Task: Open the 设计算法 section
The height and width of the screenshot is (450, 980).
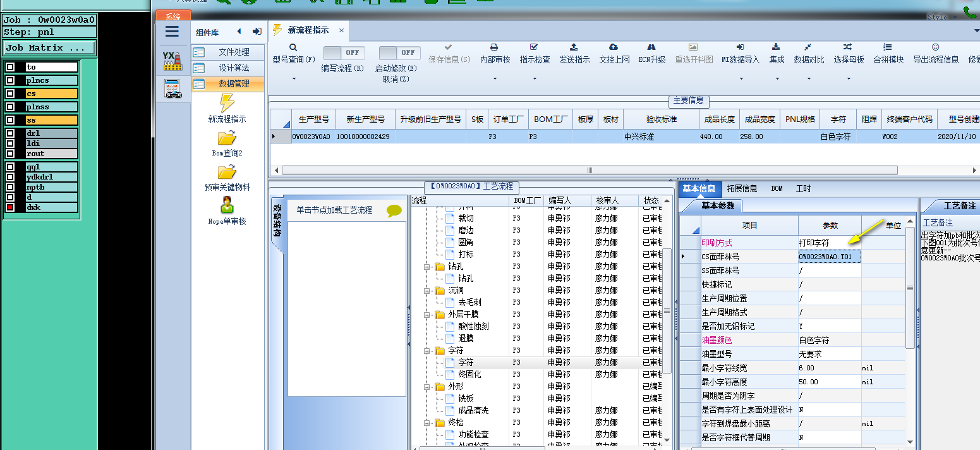Action: point(227,68)
